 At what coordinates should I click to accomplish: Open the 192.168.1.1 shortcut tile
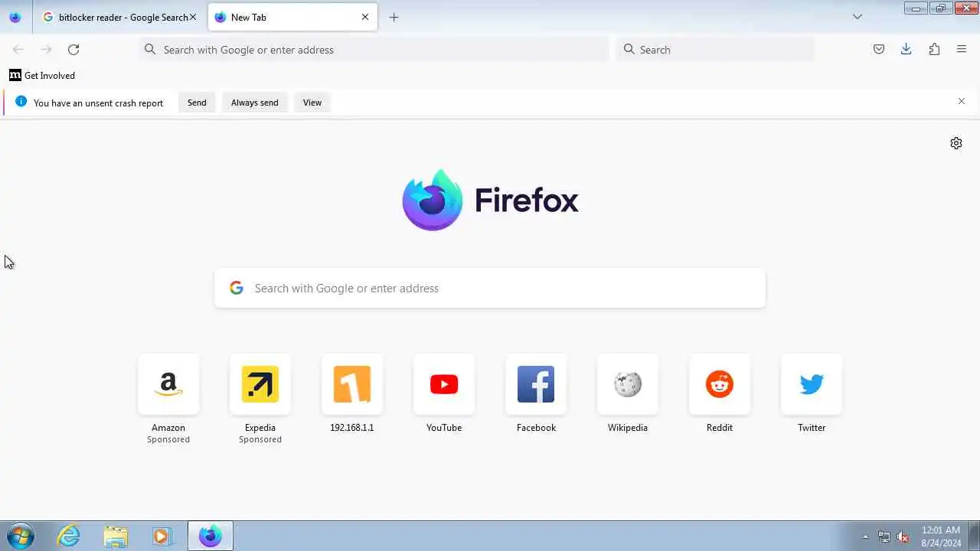click(352, 384)
